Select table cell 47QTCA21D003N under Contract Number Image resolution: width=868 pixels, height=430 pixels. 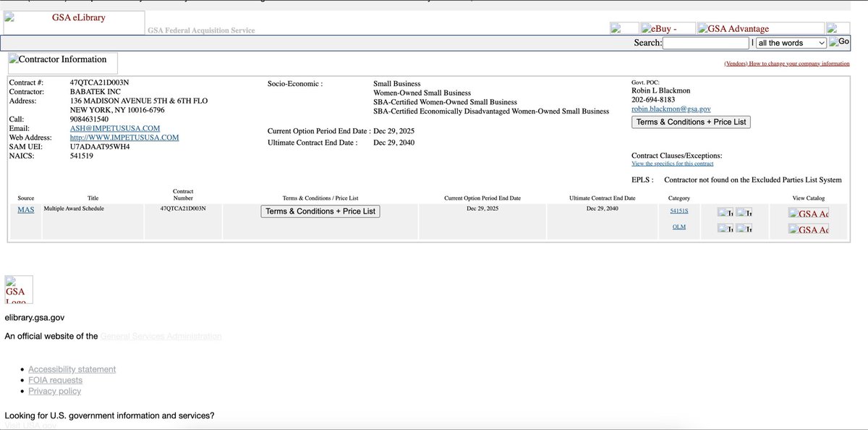(x=183, y=208)
